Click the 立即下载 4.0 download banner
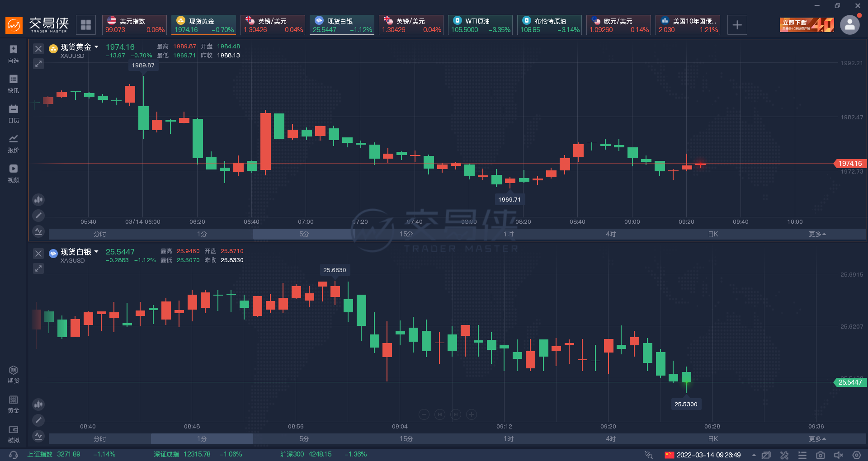The height and width of the screenshot is (461, 868). (807, 25)
